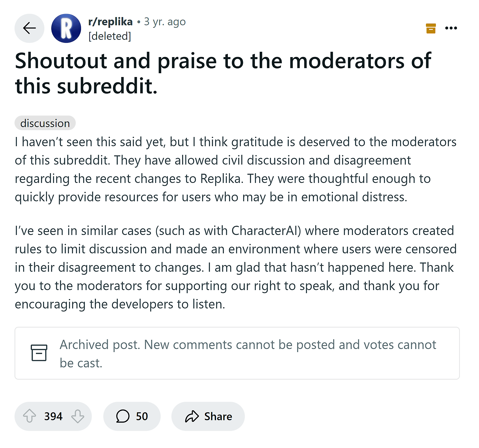Click the archive box icon in notice
Viewport: 479px width, 448px height.
[39, 353]
